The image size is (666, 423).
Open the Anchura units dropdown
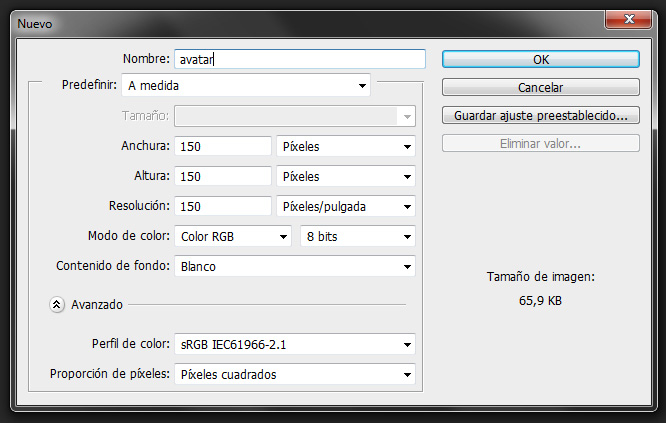(346, 147)
